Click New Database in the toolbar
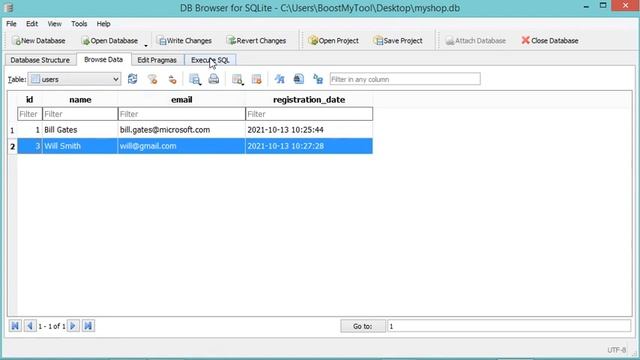 pos(39,40)
